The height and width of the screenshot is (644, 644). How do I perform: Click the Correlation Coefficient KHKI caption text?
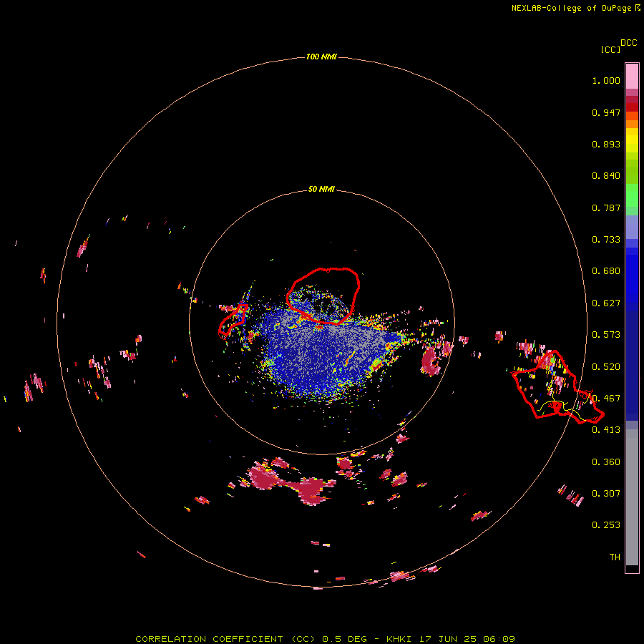tap(325, 639)
